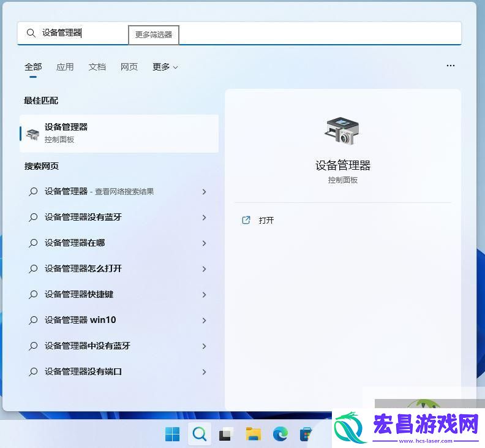The height and width of the screenshot is (448, 485).
Task: Expand arrow for 设备管理器没有蓝牙 row
Action: point(204,218)
